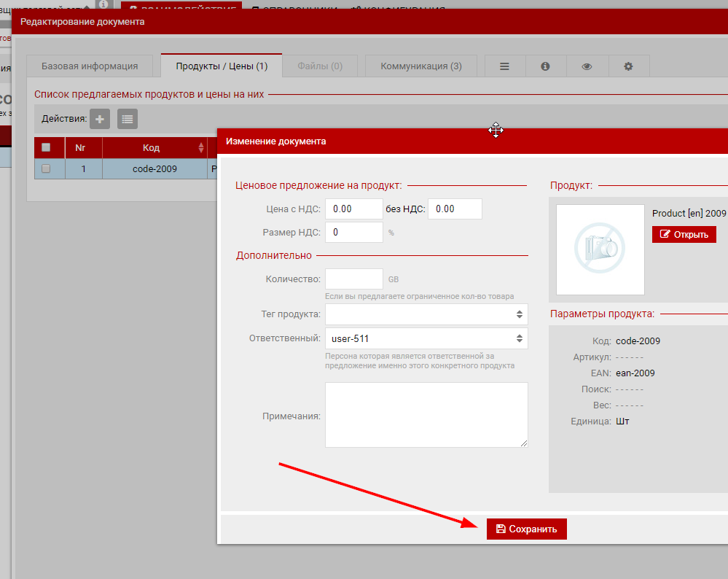
Task: Focus the Примечания text area
Action: (x=426, y=415)
